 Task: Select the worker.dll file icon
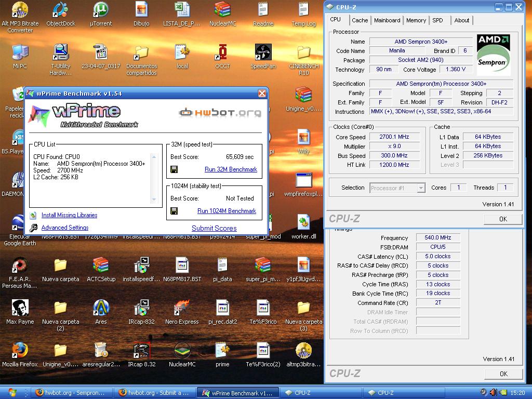pos(303,222)
